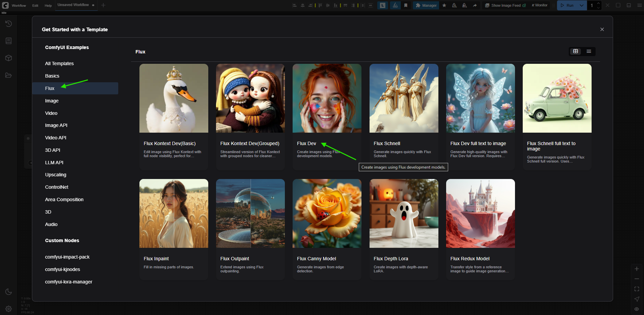
Task: Open the Queue history sidebar panel
Action: click(9, 24)
